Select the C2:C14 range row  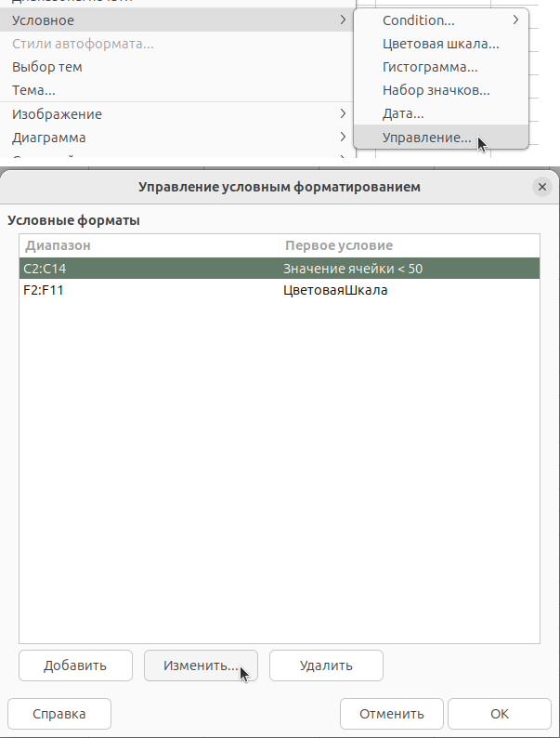(x=280, y=269)
